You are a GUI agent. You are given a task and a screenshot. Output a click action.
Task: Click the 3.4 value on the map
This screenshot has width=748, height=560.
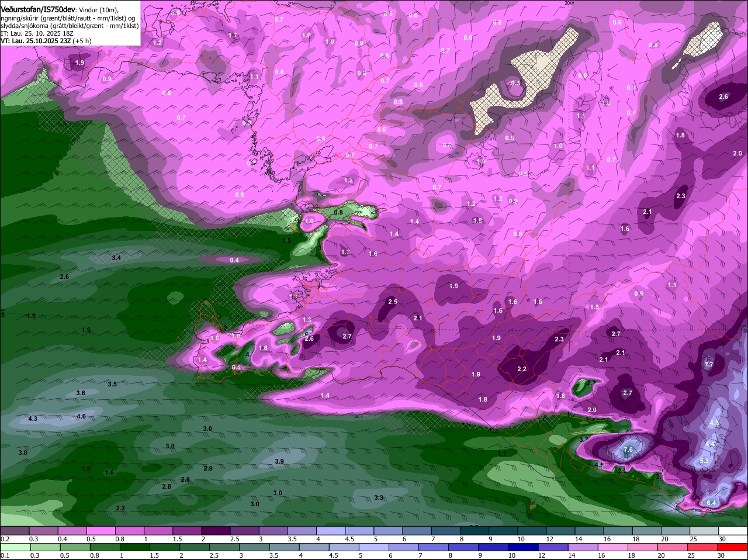(116, 258)
